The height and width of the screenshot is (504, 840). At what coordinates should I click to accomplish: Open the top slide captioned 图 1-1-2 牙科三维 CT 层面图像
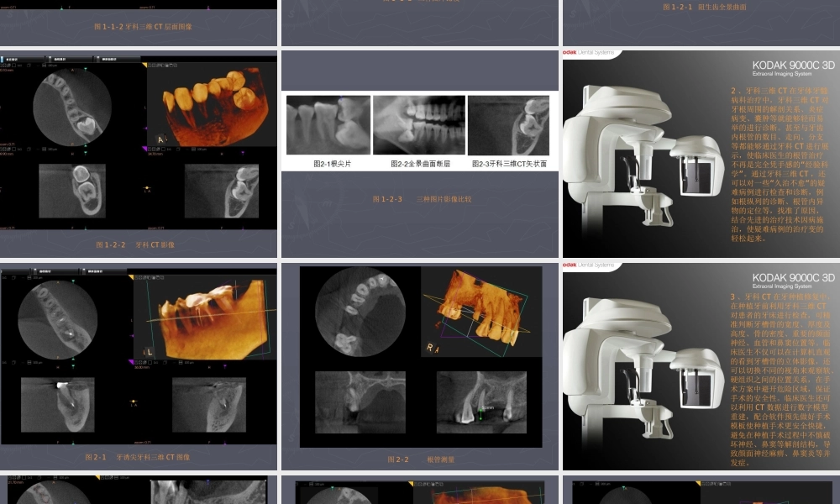pos(139,23)
